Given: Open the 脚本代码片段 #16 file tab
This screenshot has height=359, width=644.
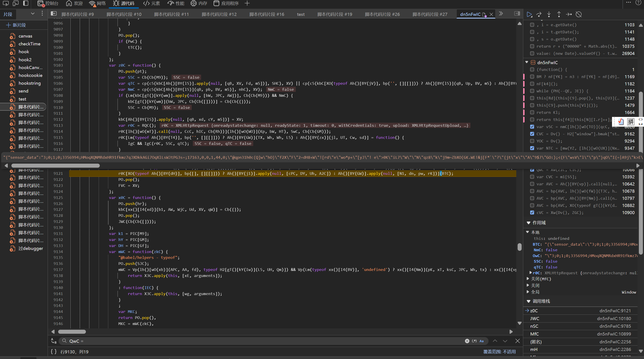Looking at the screenshot, I should pyautogui.click(x=266, y=14).
